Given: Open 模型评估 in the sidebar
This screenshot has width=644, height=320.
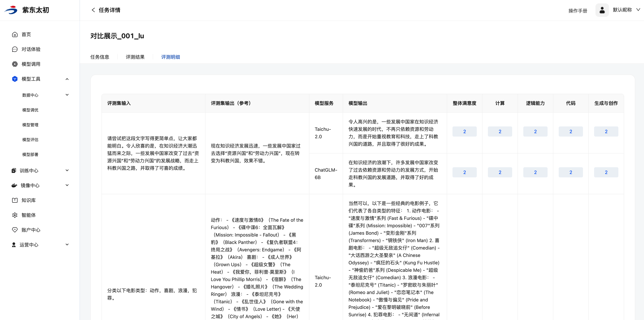Looking at the screenshot, I should point(30,139).
